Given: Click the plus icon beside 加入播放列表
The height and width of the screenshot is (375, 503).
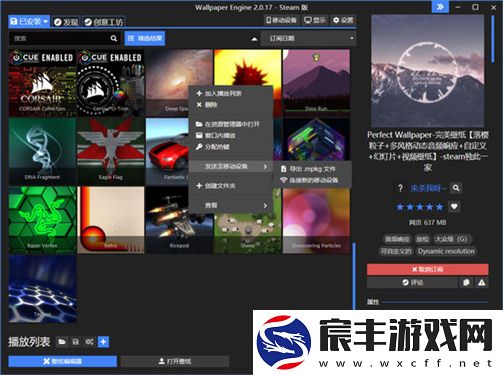Looking at the screenshot, I should [x=199, y=94].
